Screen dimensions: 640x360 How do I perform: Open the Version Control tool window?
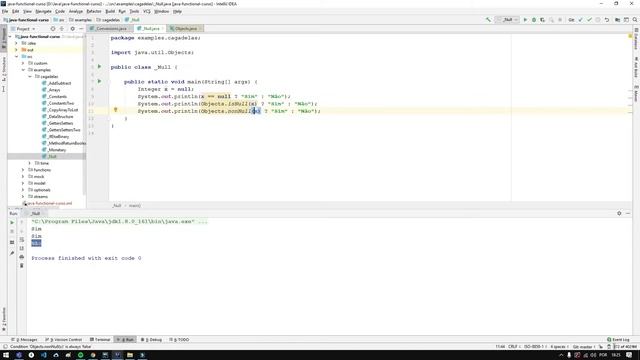(x=63, y=340)
